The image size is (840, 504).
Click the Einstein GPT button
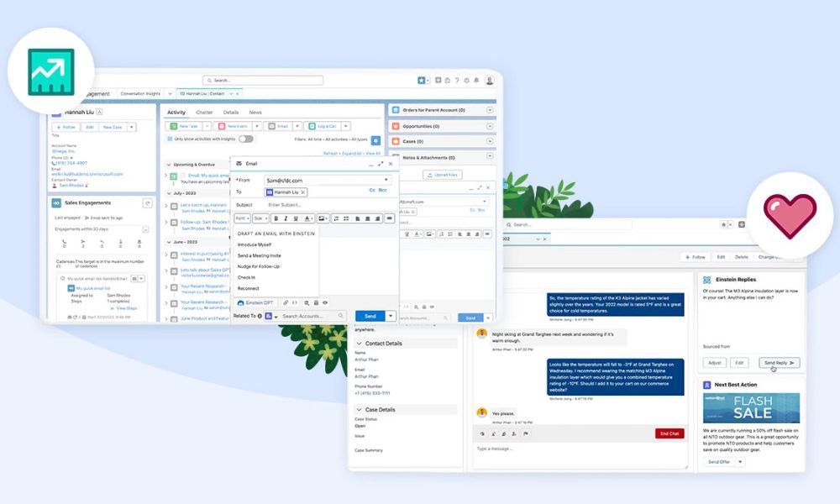[x=255, y=302]
